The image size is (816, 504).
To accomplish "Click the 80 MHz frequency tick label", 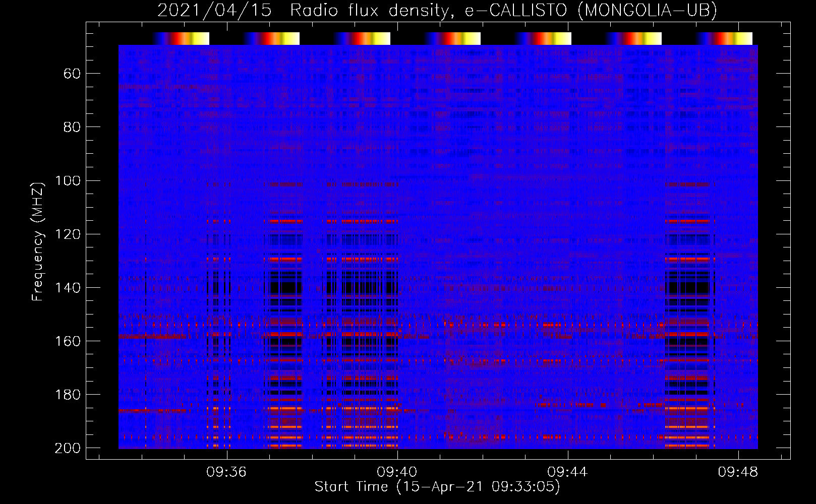I will coord(72,127).
